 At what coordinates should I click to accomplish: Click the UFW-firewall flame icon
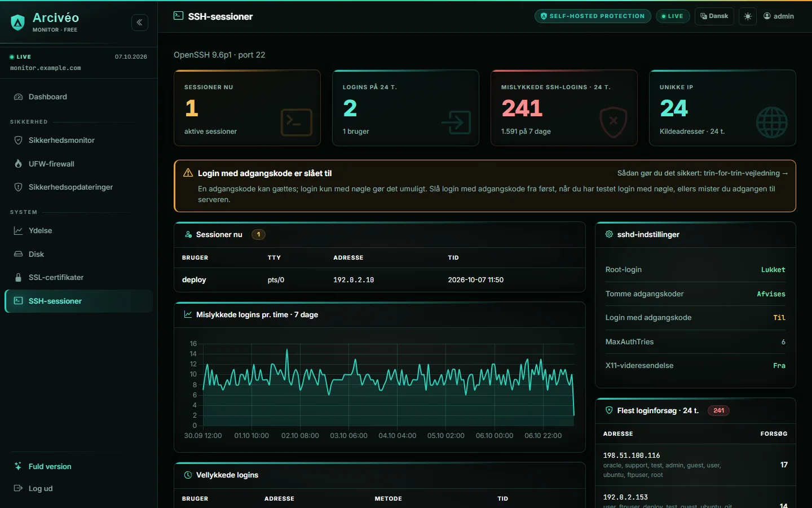point(18,164)
